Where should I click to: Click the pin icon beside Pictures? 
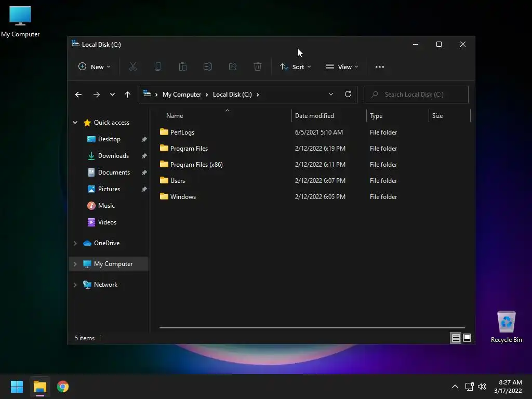(144, 189)
